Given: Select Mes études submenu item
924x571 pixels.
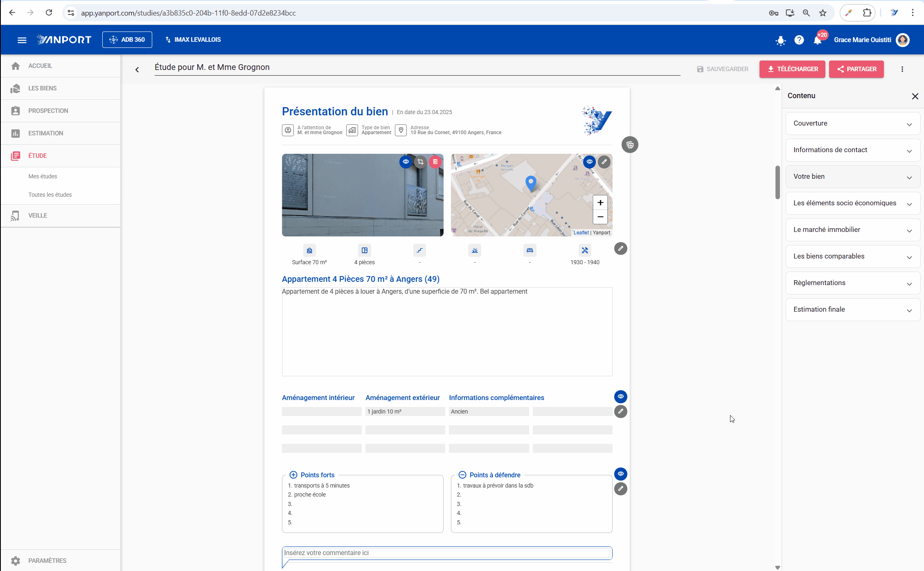Looking at the screenshot, I should coord(43,176).
